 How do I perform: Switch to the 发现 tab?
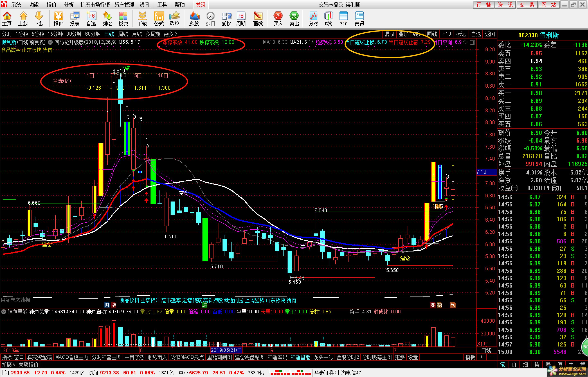pos(200,5)
